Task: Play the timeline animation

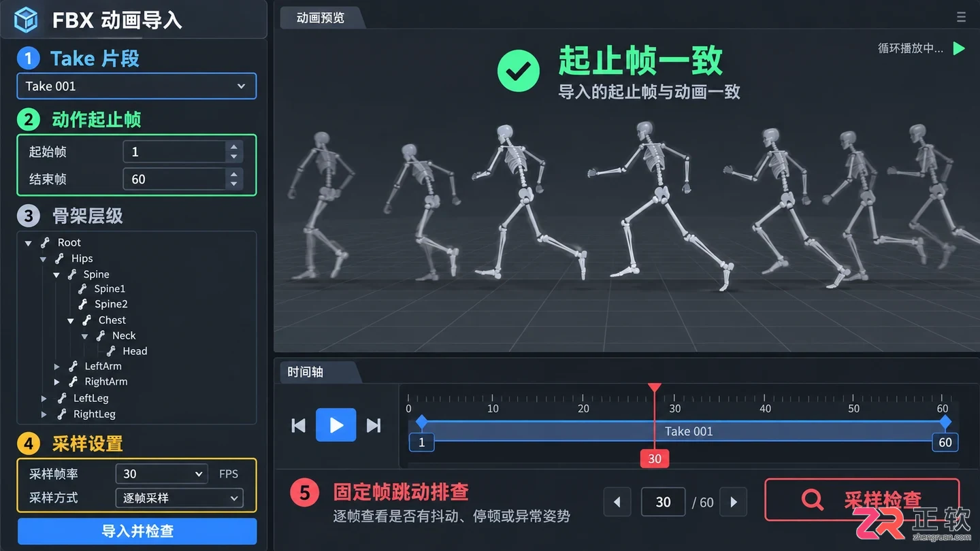Action: [x=336, y=425]
